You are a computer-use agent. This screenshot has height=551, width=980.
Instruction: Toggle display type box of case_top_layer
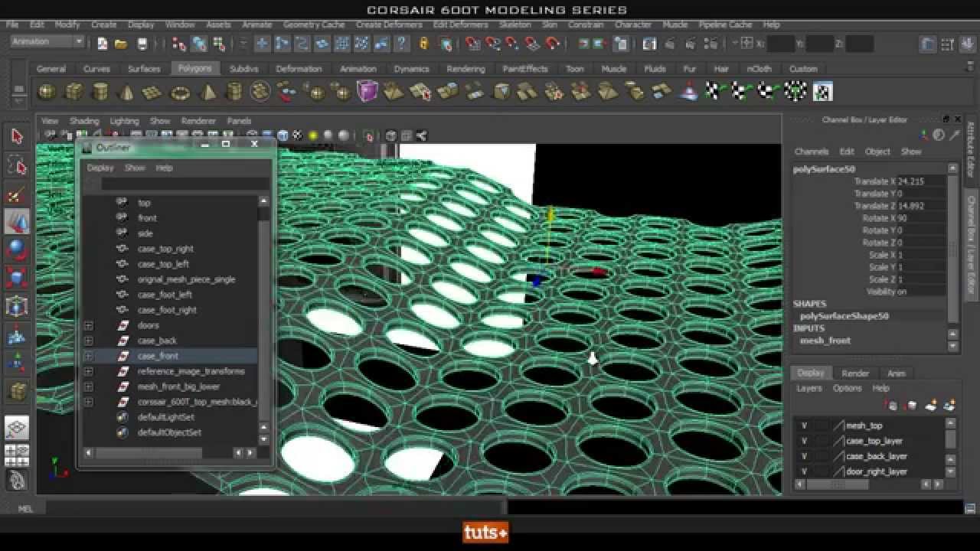click(822, 441)
